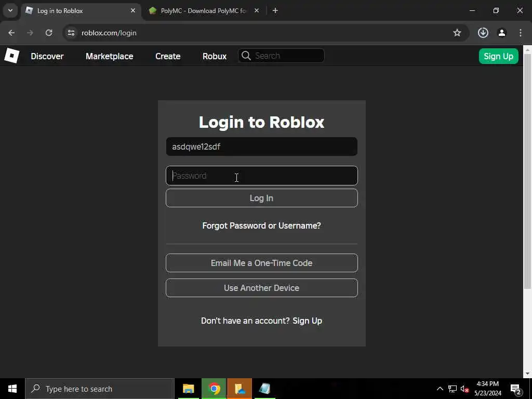Viewport: 532px width, 399px height.
Task: Open the Chrome downloads icon
Action: point(483,33)
